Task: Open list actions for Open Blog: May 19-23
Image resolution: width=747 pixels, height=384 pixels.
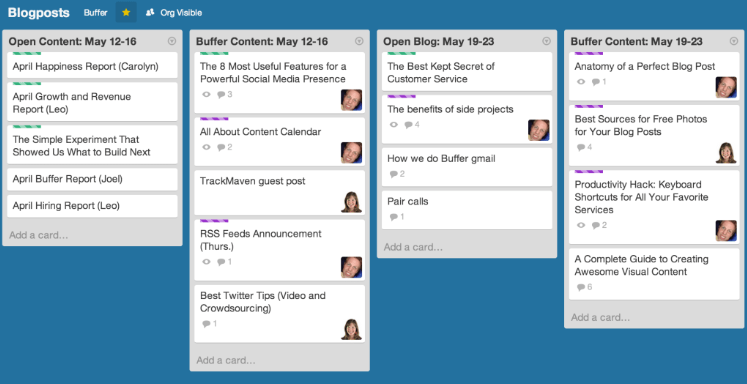Action: click(546, 41)
